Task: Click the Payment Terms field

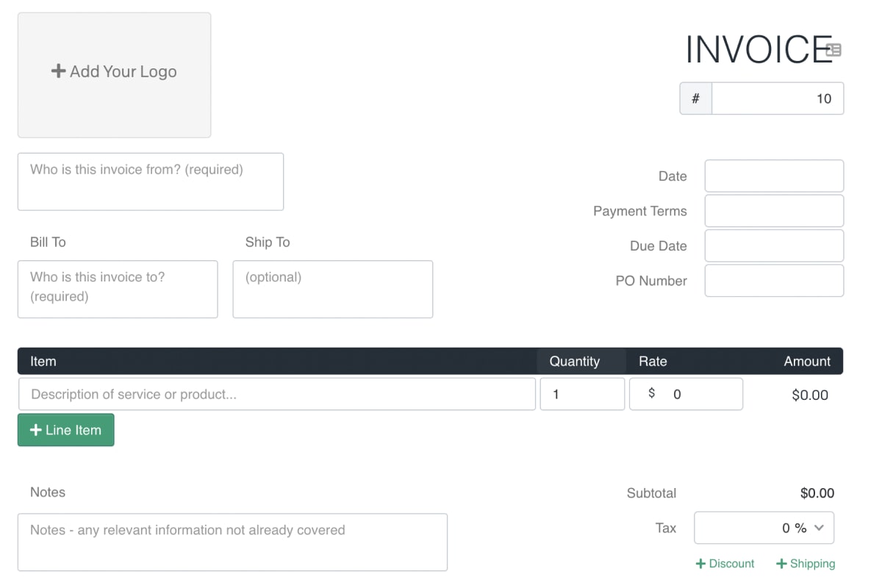Action: (x=774, y=210)
